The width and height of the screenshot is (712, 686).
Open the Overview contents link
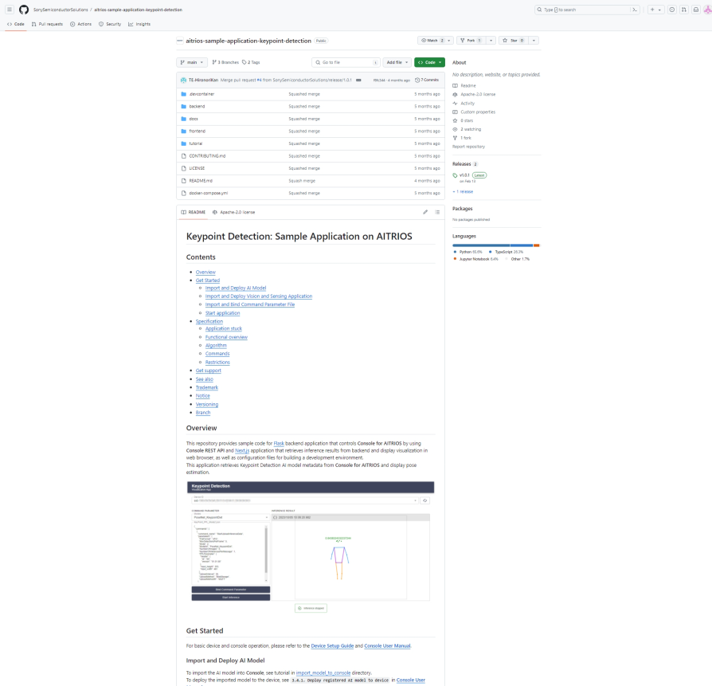[206, 272]
